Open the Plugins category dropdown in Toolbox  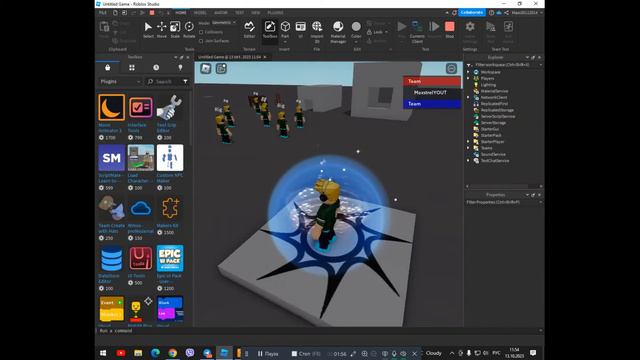click(x=120, y=82)
